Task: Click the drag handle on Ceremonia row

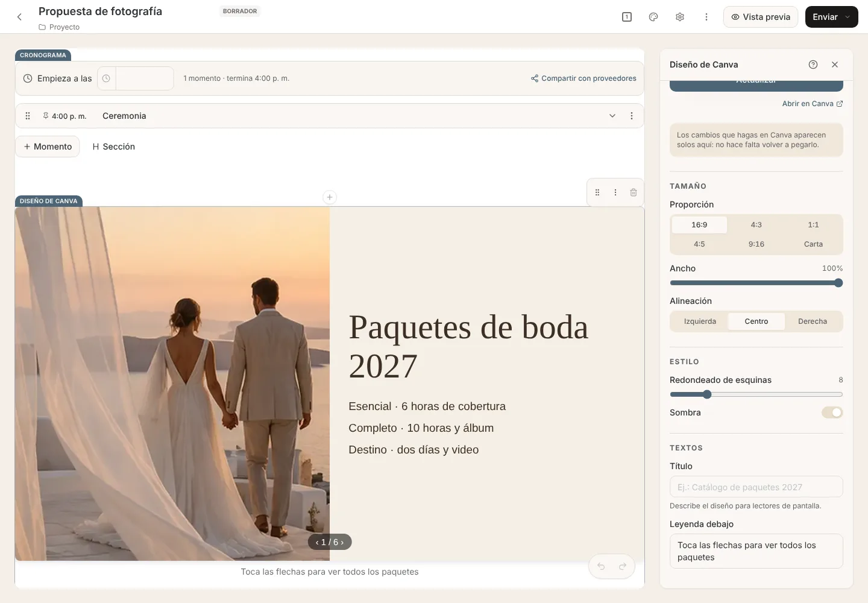Action: pos(28,116)
